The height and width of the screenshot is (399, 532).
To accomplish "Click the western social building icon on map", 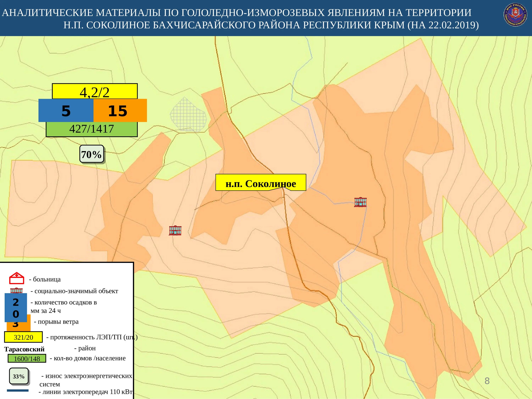I will [175, 230].
